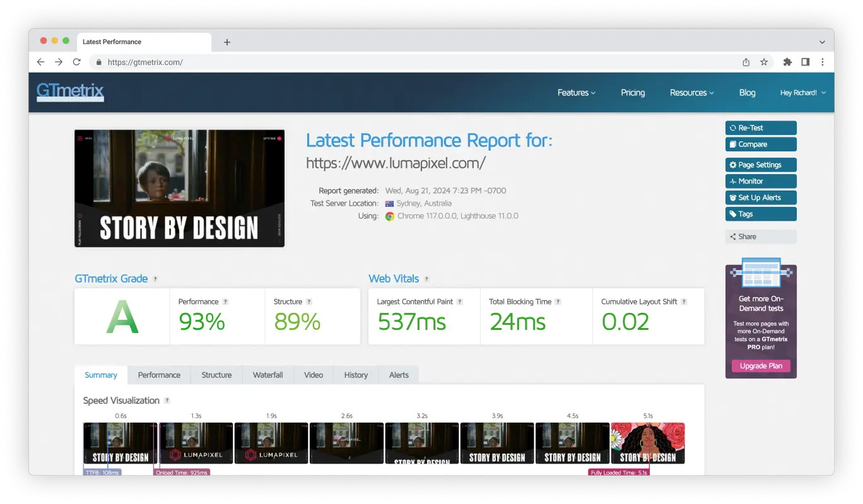Bookmark the page with the star icon
Screen dimensions: 863x504
(x=764, y=62)
